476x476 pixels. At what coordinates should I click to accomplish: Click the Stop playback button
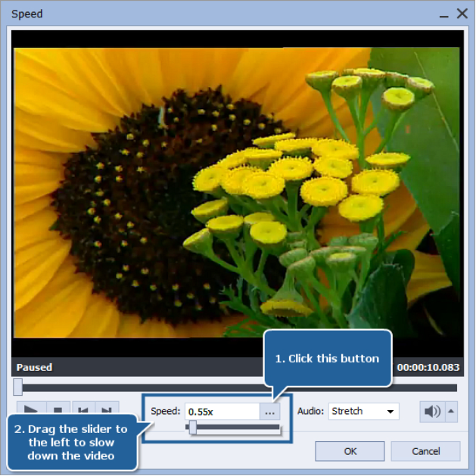58,409
